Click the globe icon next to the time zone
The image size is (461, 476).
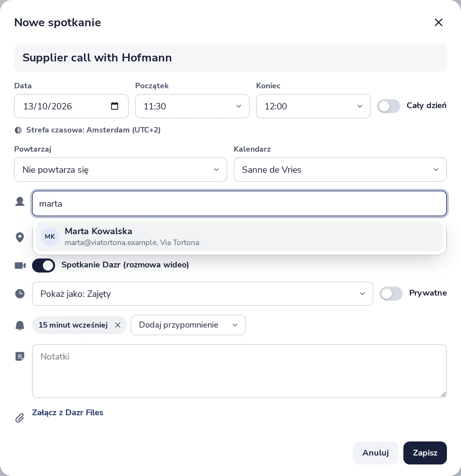tap(19, 130)
